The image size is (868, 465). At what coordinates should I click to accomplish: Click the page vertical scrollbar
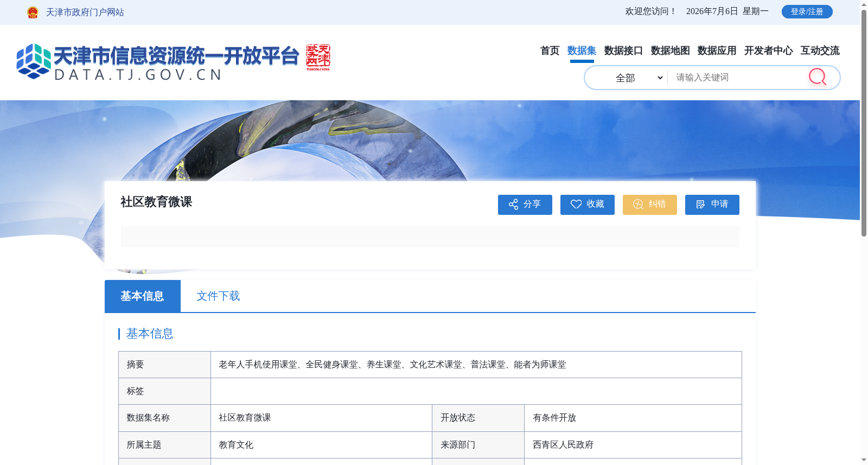point(864,123)
